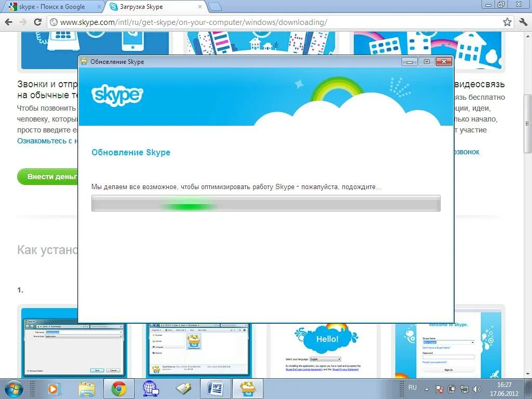Click 'Обновление Skype' heading text
532x399 pixels.
(x=130, y=152)
